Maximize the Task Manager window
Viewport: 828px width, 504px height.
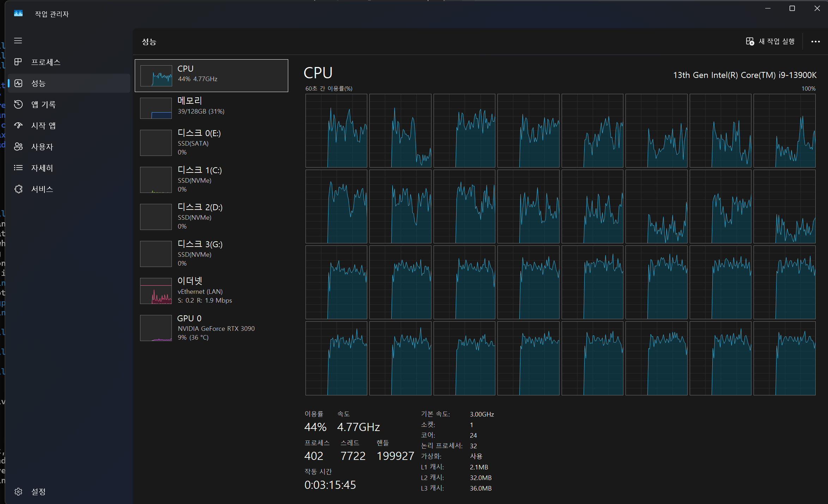(x=792, y=8)
